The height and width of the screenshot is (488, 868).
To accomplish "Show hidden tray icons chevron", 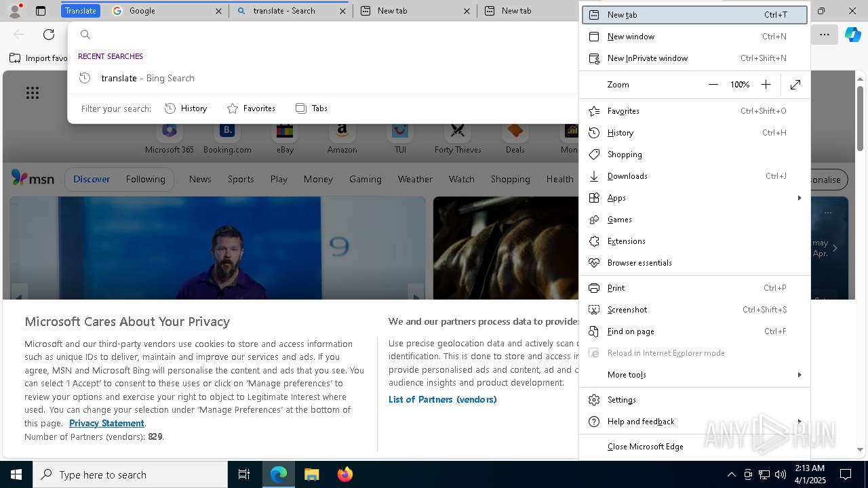I will (732, 474).
